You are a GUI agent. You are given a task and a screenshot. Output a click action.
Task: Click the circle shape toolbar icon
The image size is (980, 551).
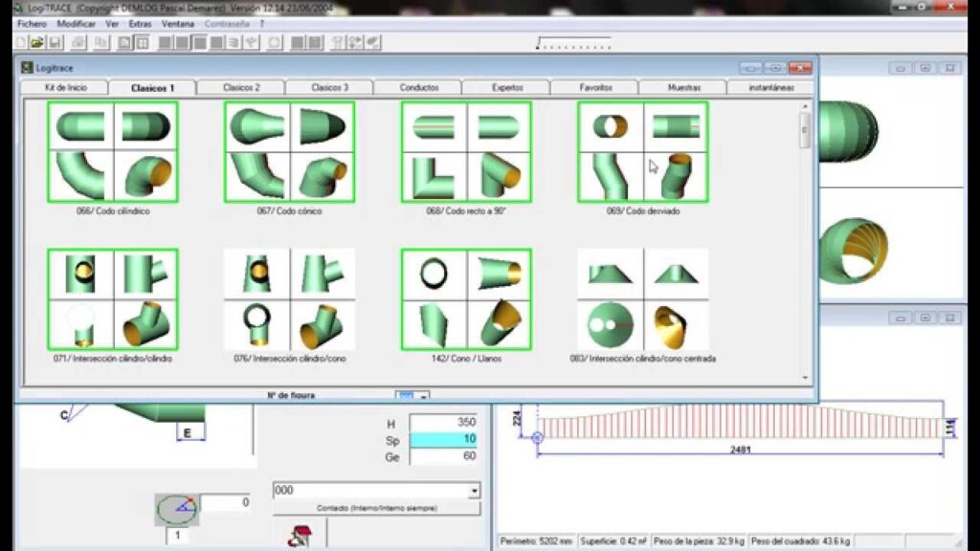click(275, 42)
